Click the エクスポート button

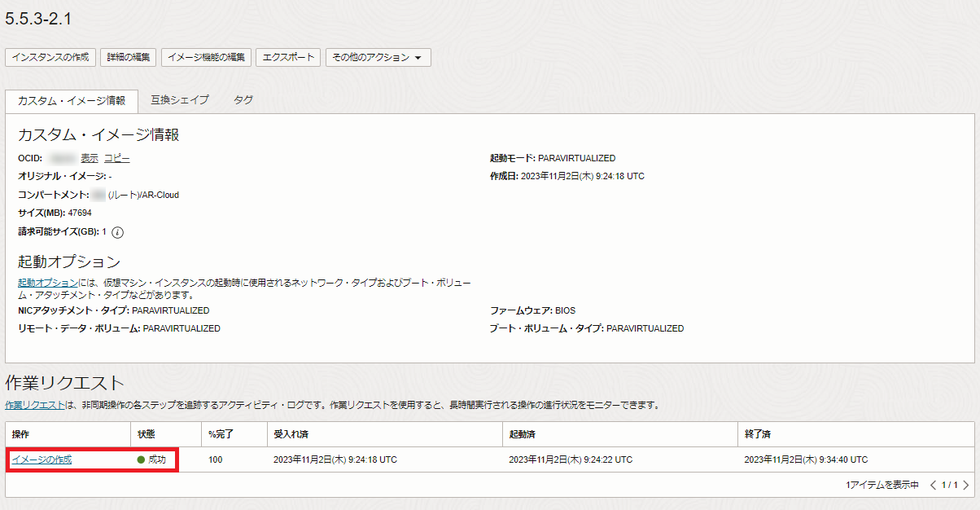(288, 58)
